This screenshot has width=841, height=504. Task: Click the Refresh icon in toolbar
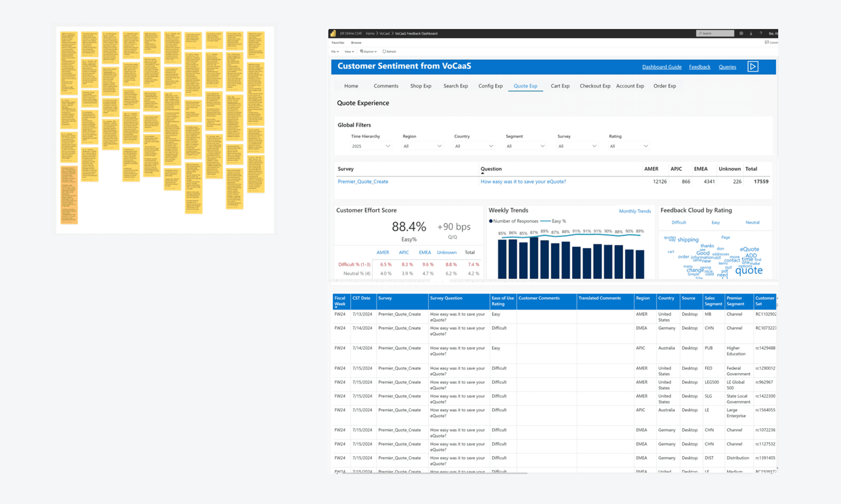click(x=384, y=51)
